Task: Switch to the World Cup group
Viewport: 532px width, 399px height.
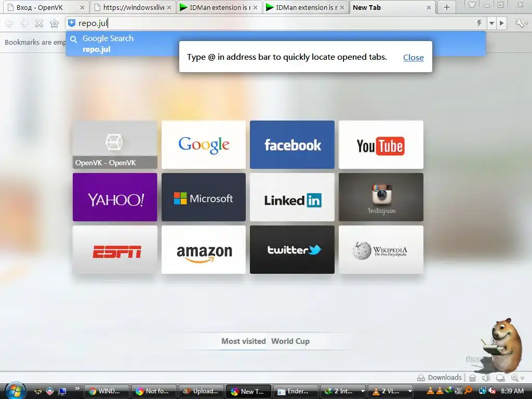Action: coord(290,341)
